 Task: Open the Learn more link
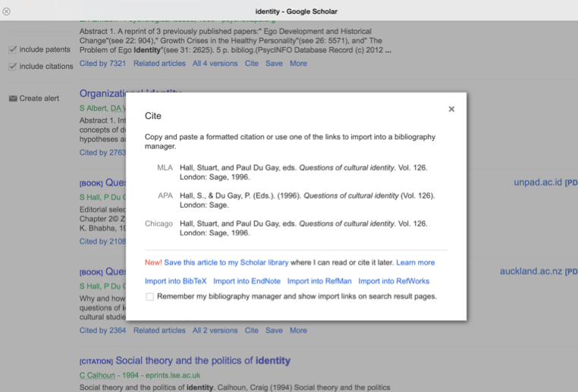click(x=415, y=262)
